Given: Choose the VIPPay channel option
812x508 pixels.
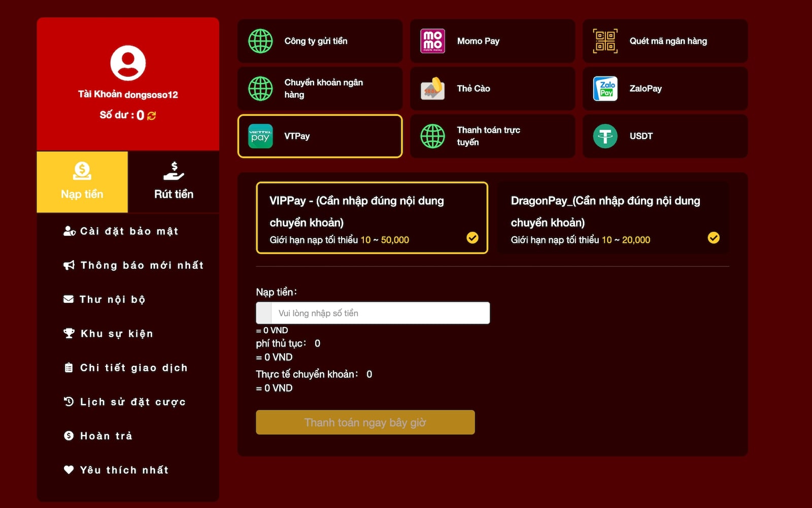Looking at the screenshot, I should (372, 218).
